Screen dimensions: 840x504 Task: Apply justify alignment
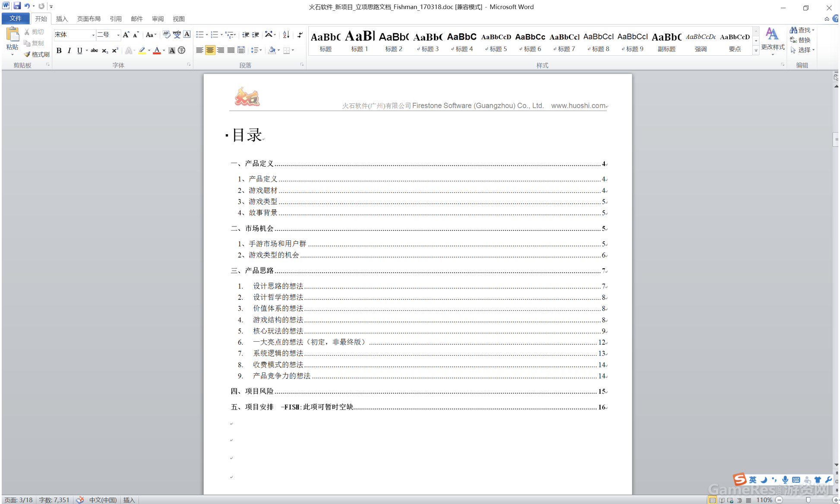(x=231, y=50)
